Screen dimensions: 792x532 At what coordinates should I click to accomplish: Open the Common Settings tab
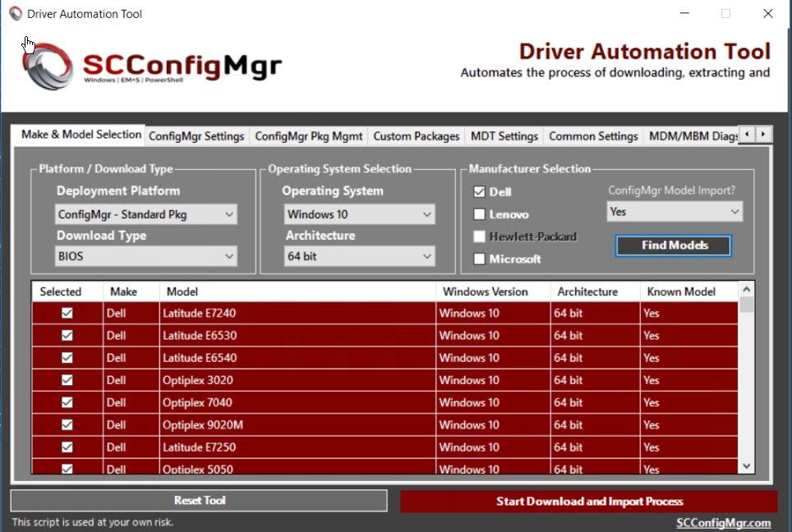pos(593,136)
